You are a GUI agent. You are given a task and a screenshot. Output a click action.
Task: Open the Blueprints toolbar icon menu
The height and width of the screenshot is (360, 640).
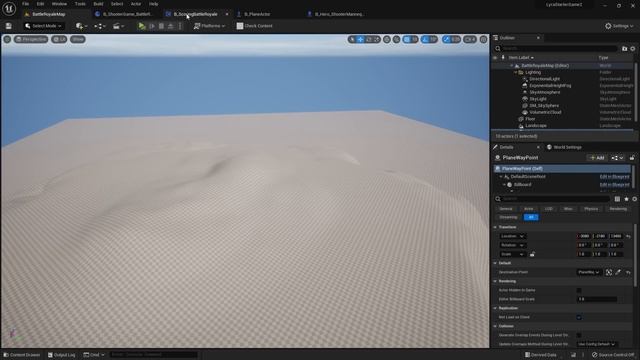click(x=100, y=26)
